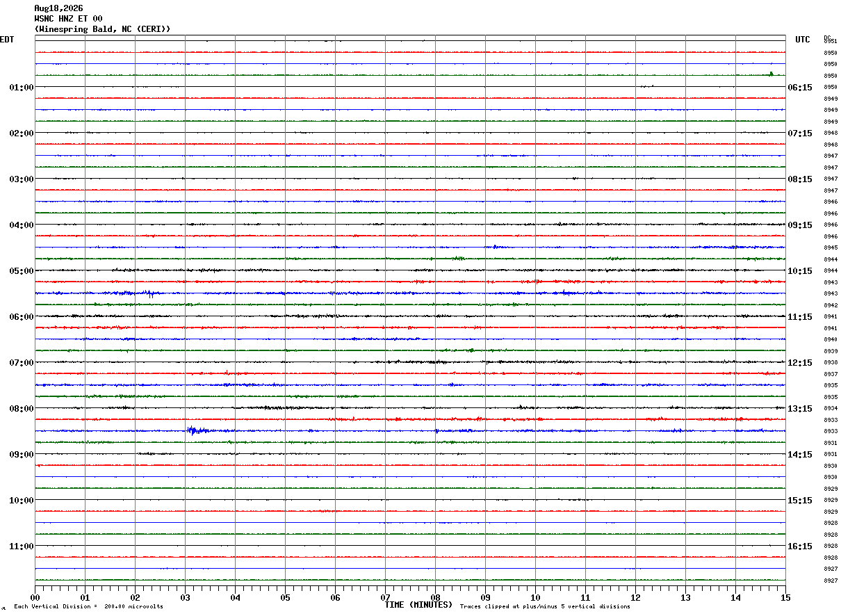Click the 11:00 EDT row label

[21, 546]
